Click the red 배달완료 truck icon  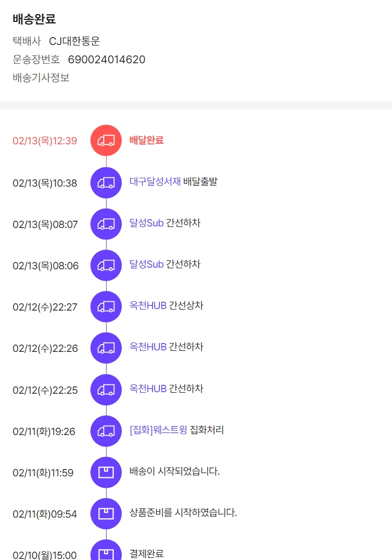click(x=106, y=140)
